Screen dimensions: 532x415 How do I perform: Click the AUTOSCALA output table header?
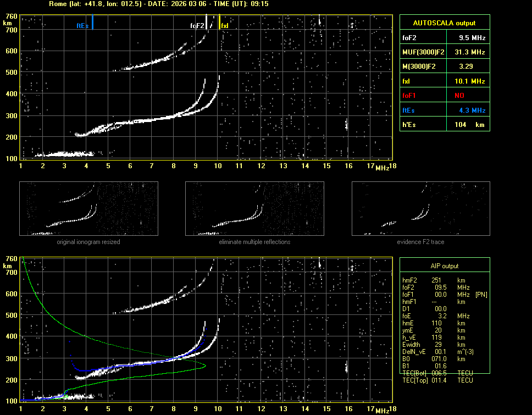point(444,23)
